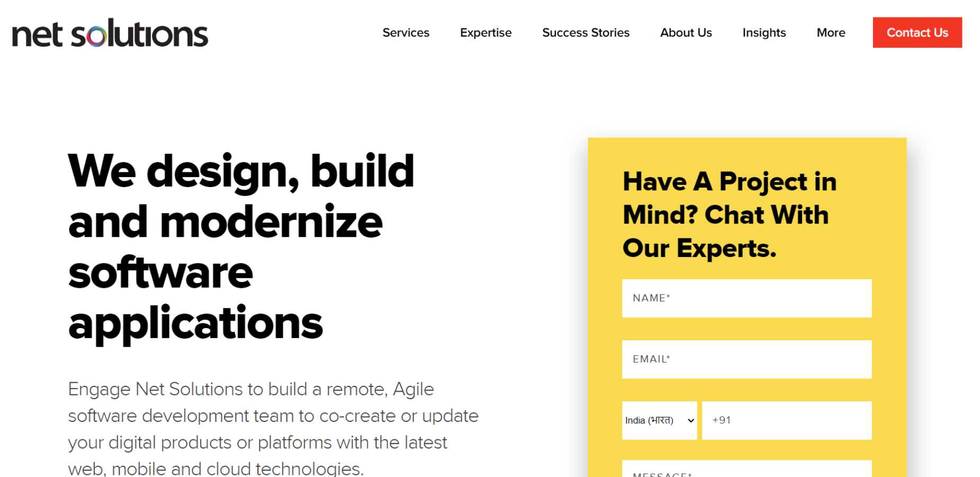980x477 pixels.
Task: Click the Net Solutions logo
Action: (x=110, y=33)
